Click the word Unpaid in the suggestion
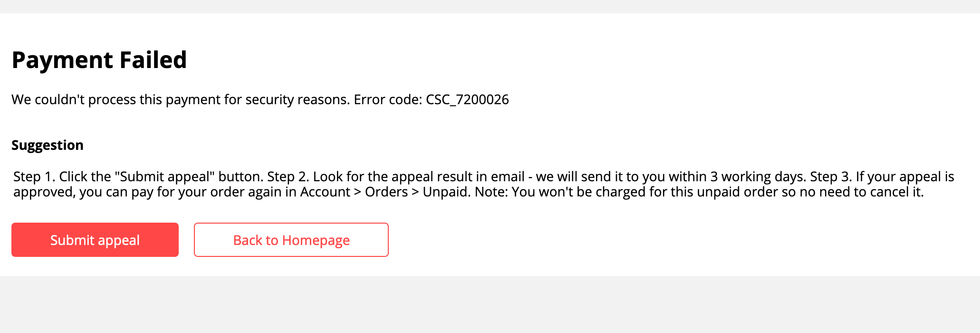The image size is (980, 333). (445, 192)
